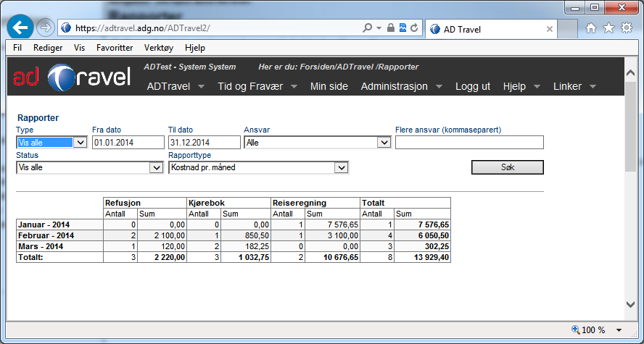Click the page scrollbar up arrow

pos(630,73)
